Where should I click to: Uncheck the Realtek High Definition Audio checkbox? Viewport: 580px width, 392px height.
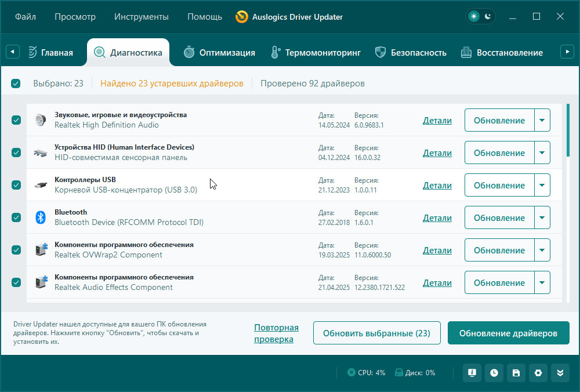[16, 120]
